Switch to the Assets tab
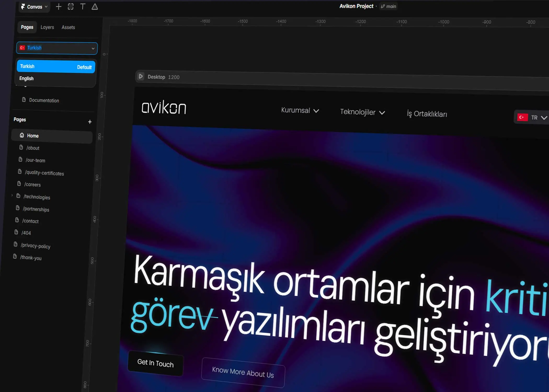549x392 pixels. [68, 27]
